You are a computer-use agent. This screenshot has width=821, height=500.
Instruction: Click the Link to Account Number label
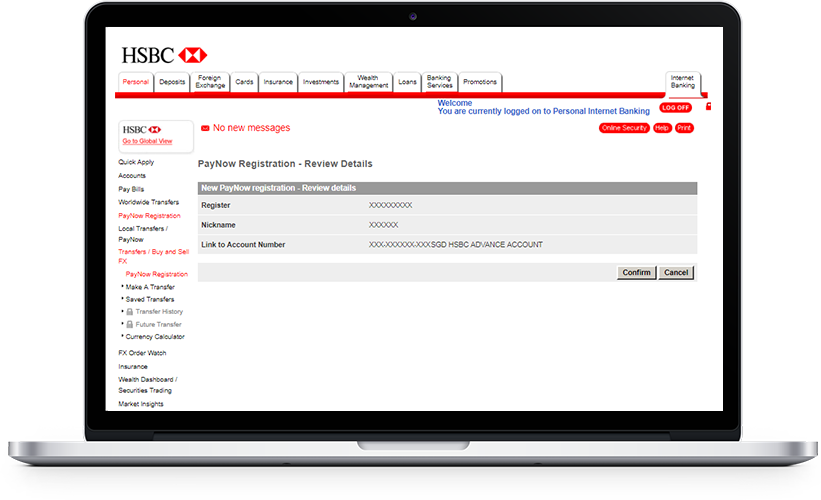[243, 245]
